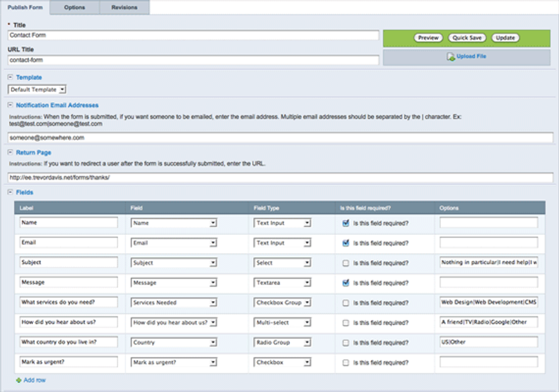Click the Quick Save button

pyautogui.click(x=467, y=38)
